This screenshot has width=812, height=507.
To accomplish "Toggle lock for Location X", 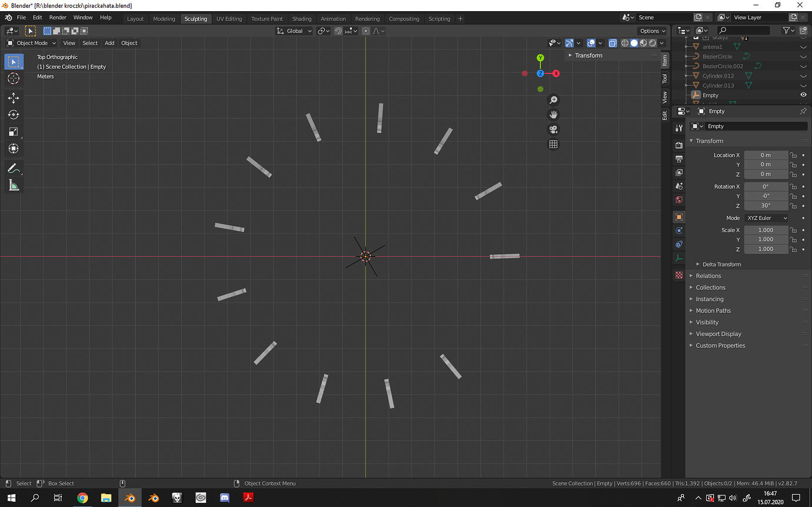I will 793,155.
